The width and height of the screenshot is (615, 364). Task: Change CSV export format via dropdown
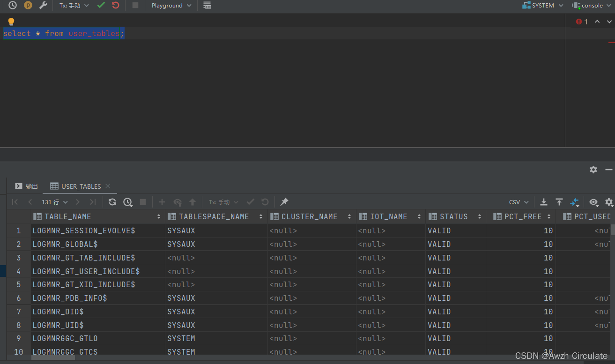click(518, 202)
